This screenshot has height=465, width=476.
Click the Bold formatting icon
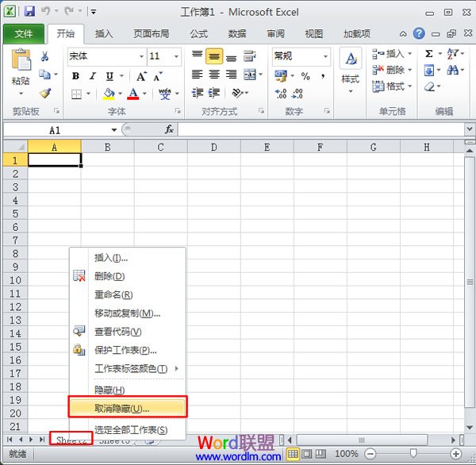point(75,76)
